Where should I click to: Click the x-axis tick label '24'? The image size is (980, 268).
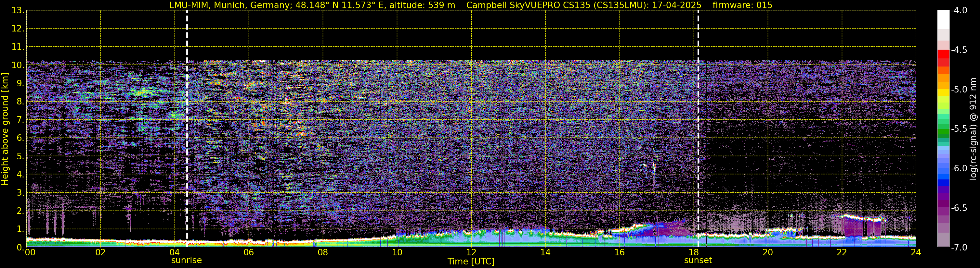(916, 252)
